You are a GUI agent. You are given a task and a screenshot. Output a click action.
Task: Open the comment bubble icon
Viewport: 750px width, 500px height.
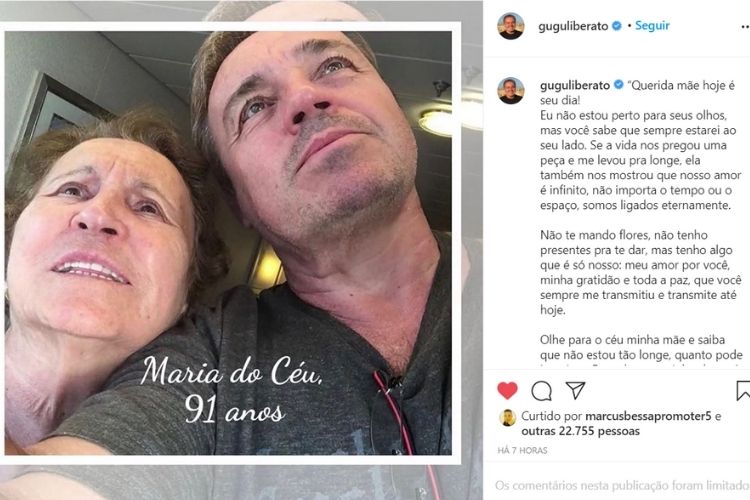(x=541, y=391)
